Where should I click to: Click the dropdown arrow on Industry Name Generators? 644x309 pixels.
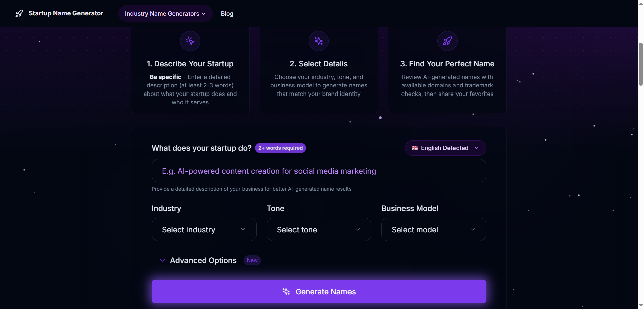pos(204,14)
